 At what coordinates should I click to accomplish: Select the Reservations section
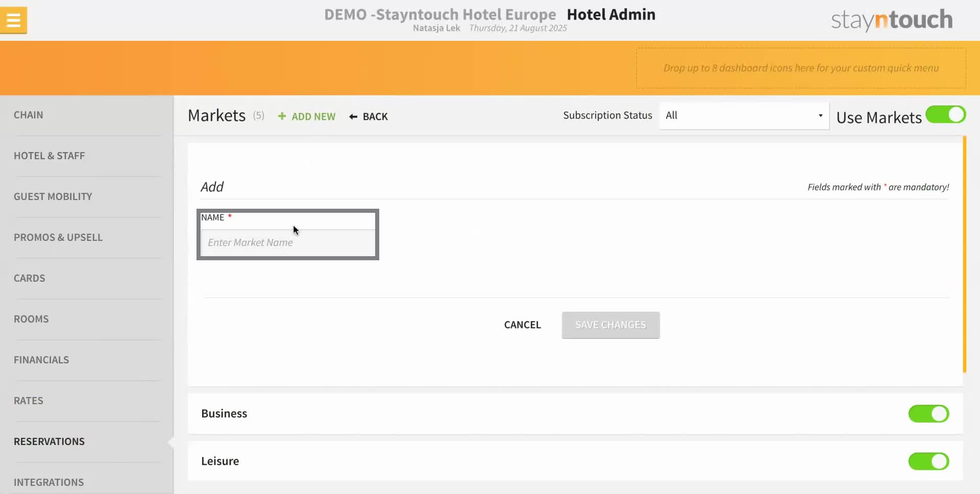[x=50, y=441]
